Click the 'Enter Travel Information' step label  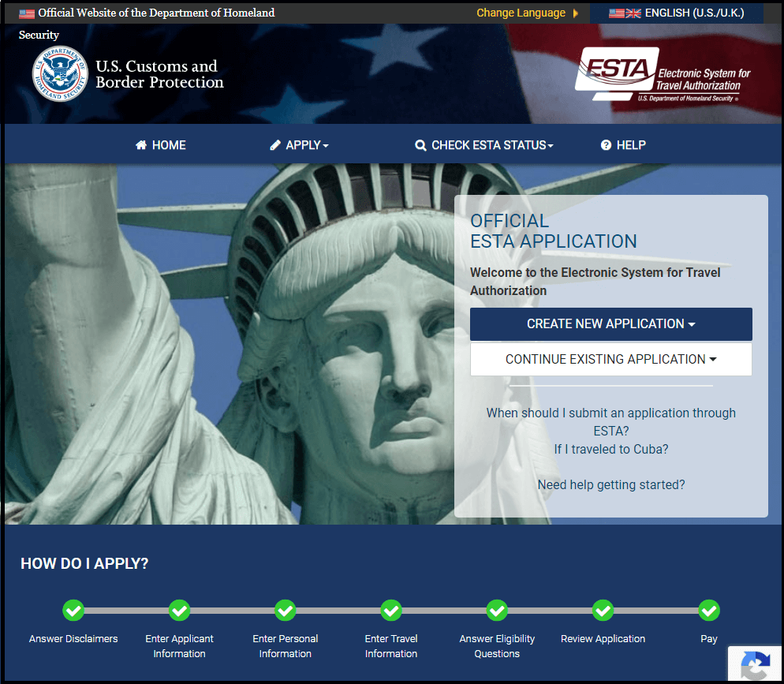point(391,646)
